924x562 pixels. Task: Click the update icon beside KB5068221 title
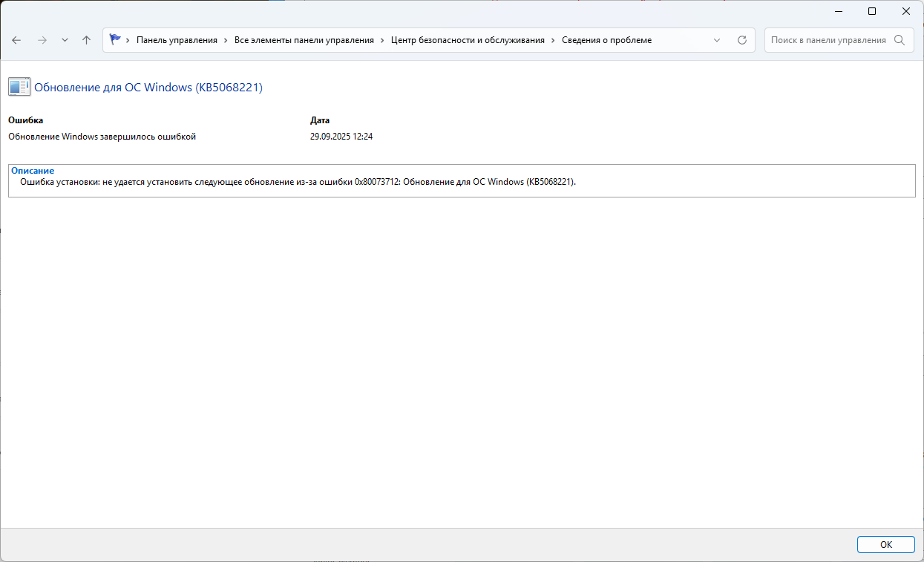point(19,87)
